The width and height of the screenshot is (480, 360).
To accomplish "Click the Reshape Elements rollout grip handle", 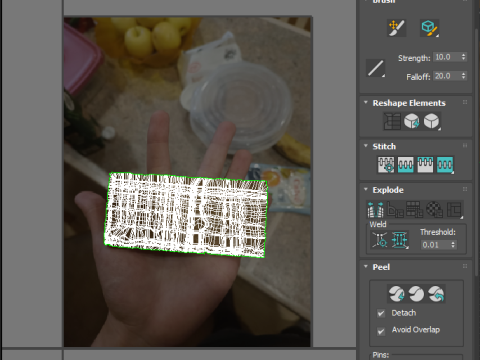I will pyautogui.click(x=465, y=102).
